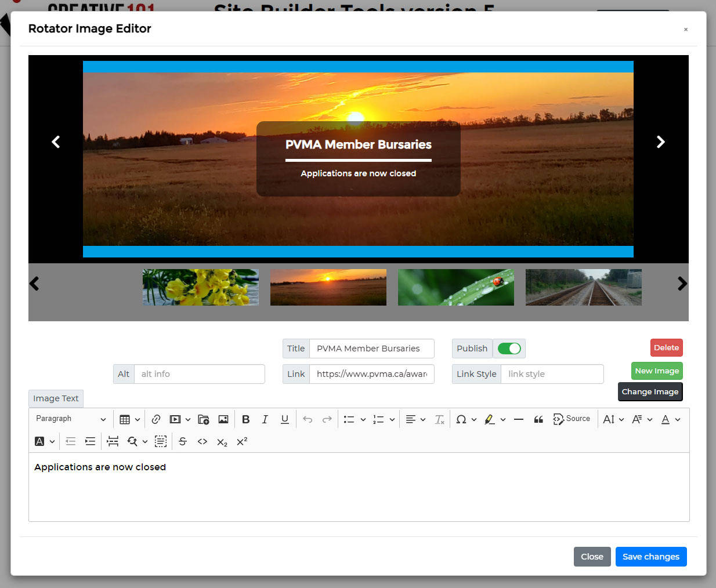Viewport: 716px width, 588px height.
Task: Click the Close button
Action: click(x=592, y=557)
